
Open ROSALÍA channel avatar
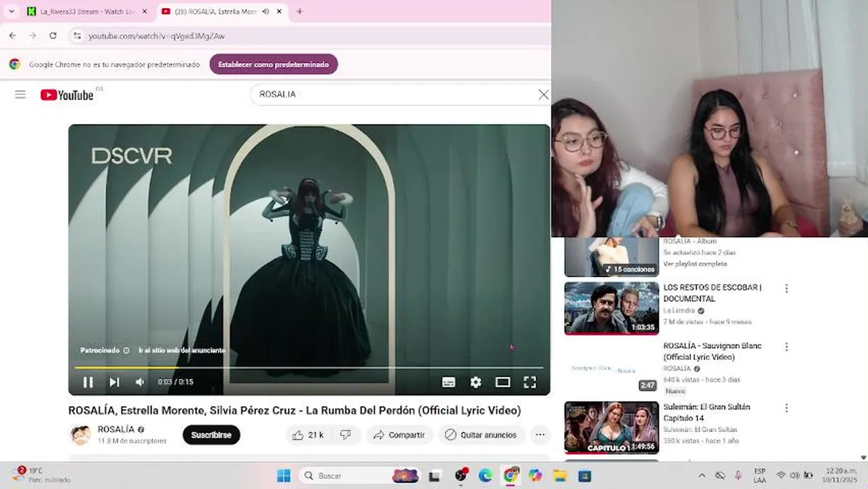coord(81,435)
